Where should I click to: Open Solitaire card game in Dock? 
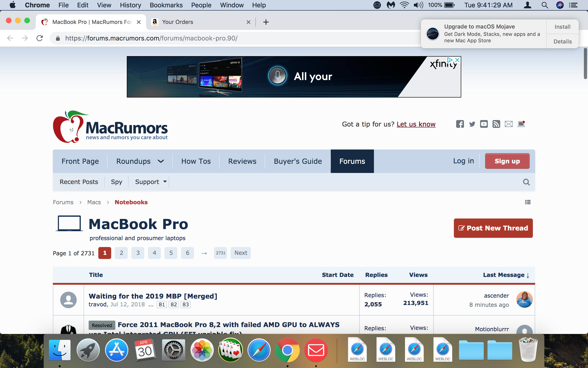(x=231, y=351)
